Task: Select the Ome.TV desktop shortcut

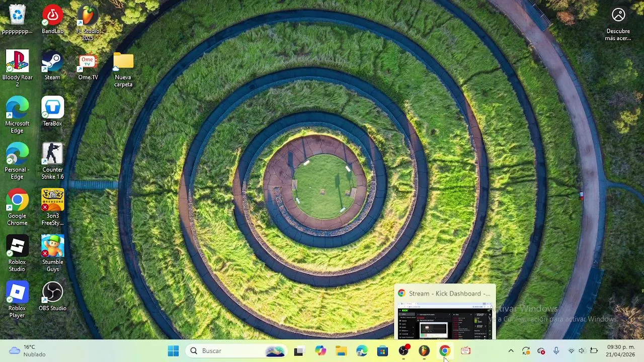Action: pos(88,65)
